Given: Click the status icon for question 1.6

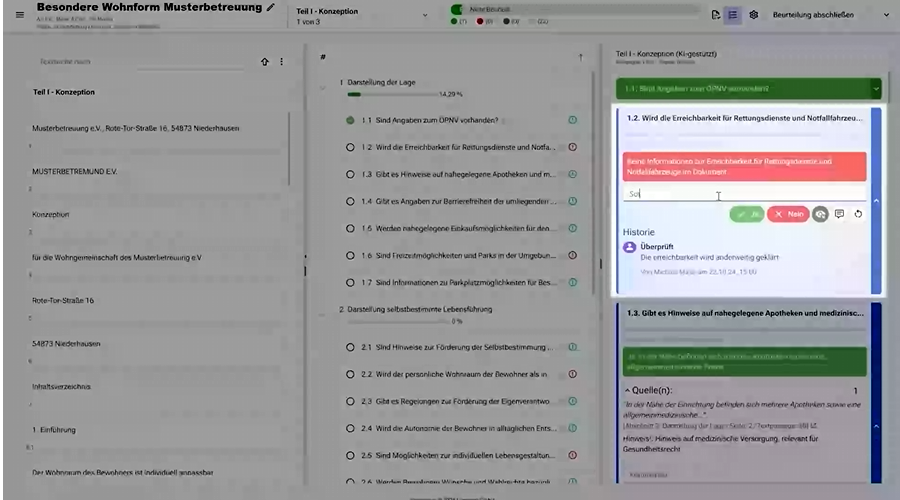Looking at the screenshot, I should click(572, 255).
